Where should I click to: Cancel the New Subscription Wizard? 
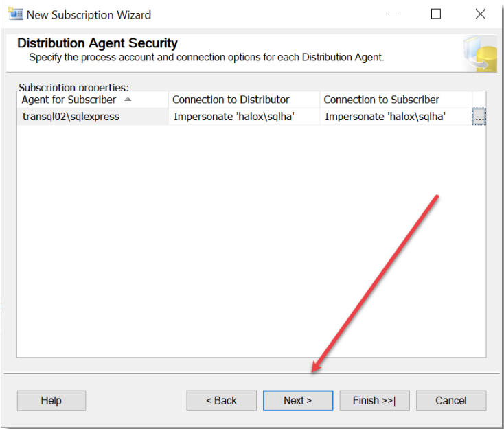[x=451, y=400]
